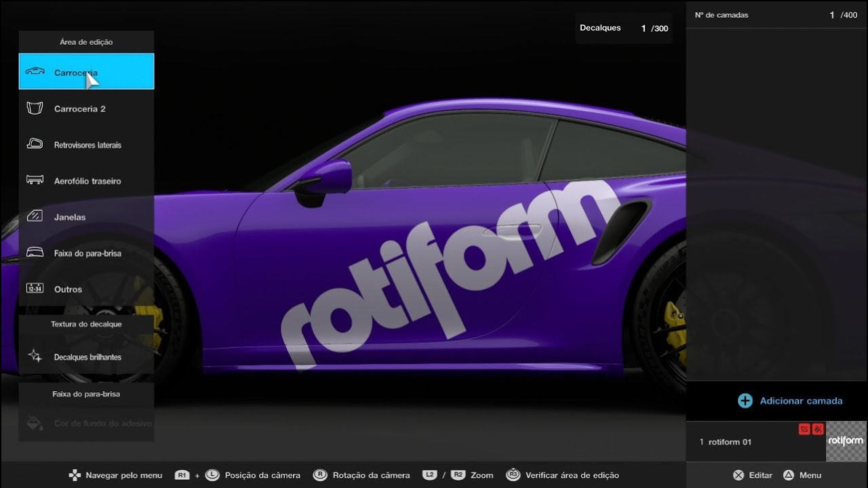Click the cross Editar button icon
The image size is (868, 488).
tap(738, 475)
